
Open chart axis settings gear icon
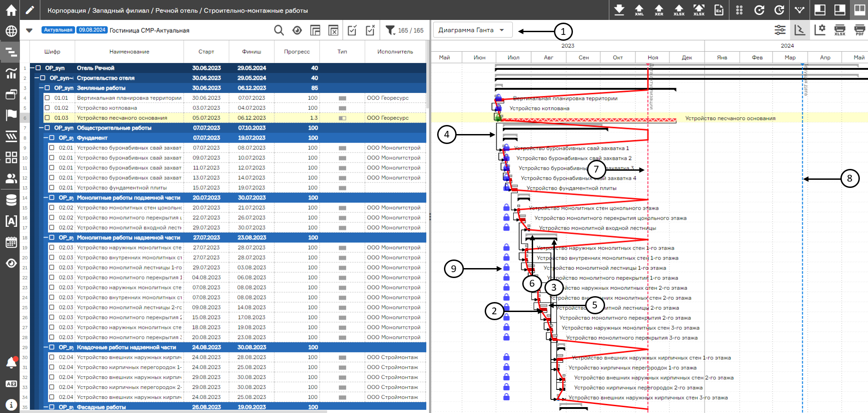[x=820, y=30]
